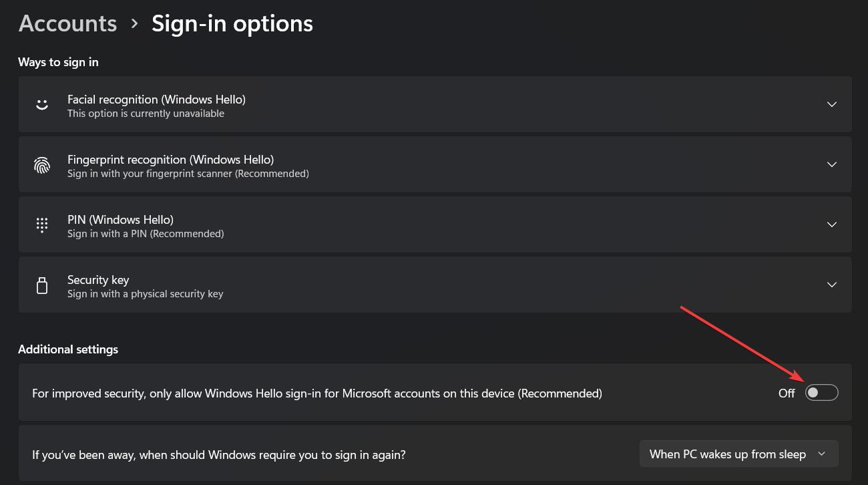This screenshot has height=485, width=868.
Task: Click the 'Ways to sign in' heading
Action: 58,62
